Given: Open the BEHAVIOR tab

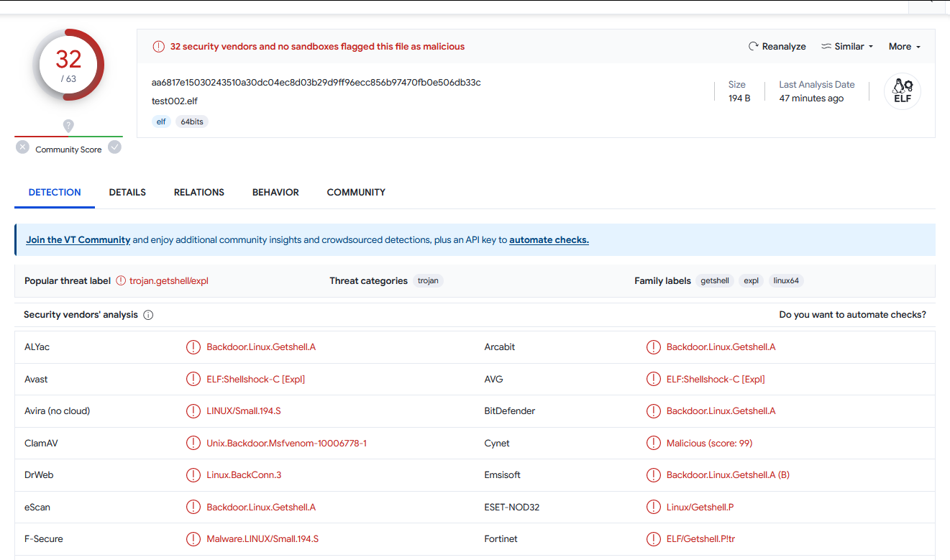Looking at the screenshot, I should (x=275, y=192).
